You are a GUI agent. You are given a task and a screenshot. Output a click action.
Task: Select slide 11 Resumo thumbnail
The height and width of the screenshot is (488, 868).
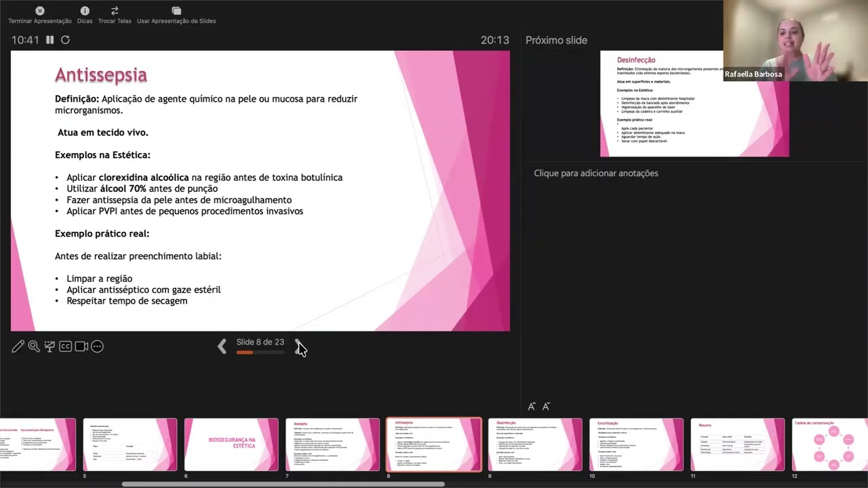pyautogui.click(x=738, y=445)
